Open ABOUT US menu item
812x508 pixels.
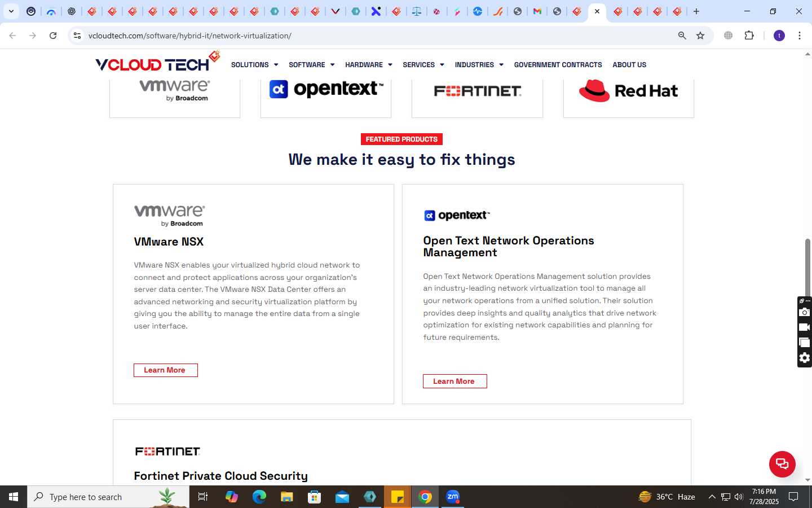tap(629, 65)
